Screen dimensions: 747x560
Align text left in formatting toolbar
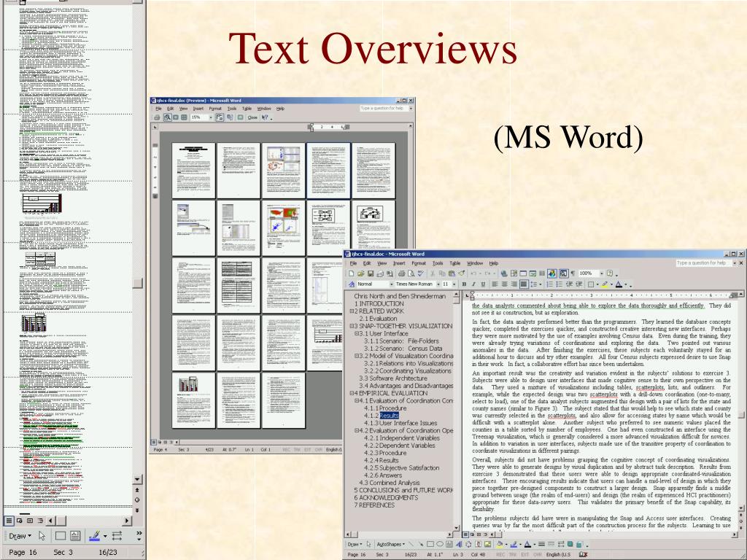(495, 284)
